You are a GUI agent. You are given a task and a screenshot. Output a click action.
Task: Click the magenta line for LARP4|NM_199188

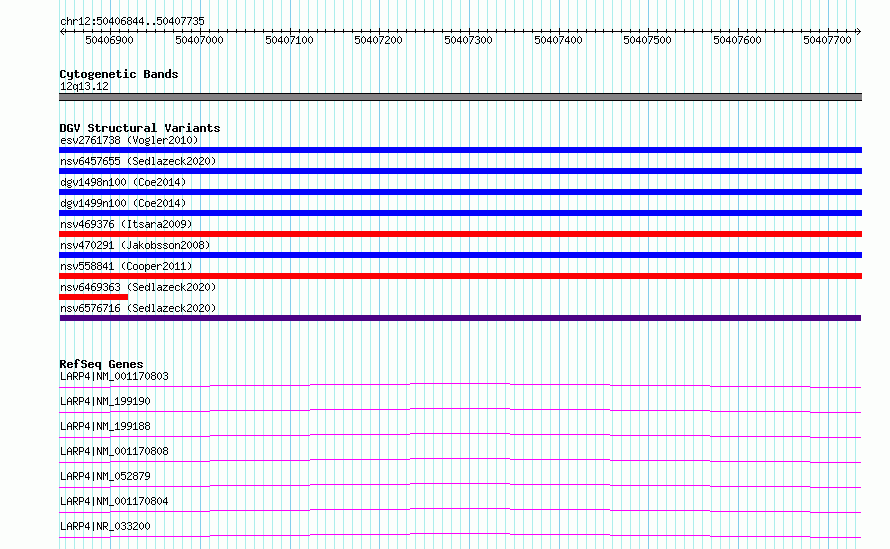pyautogui.click(x=460, y=435)
